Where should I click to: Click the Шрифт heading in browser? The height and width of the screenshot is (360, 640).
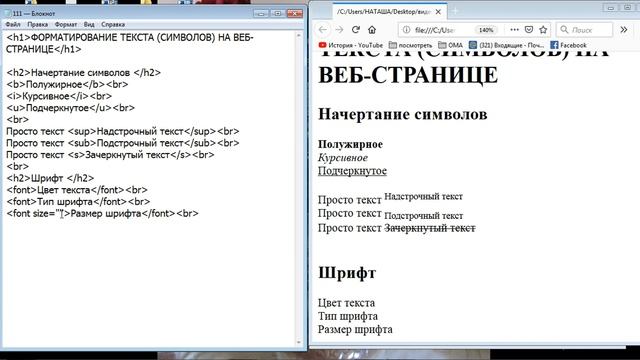[347, 273]
